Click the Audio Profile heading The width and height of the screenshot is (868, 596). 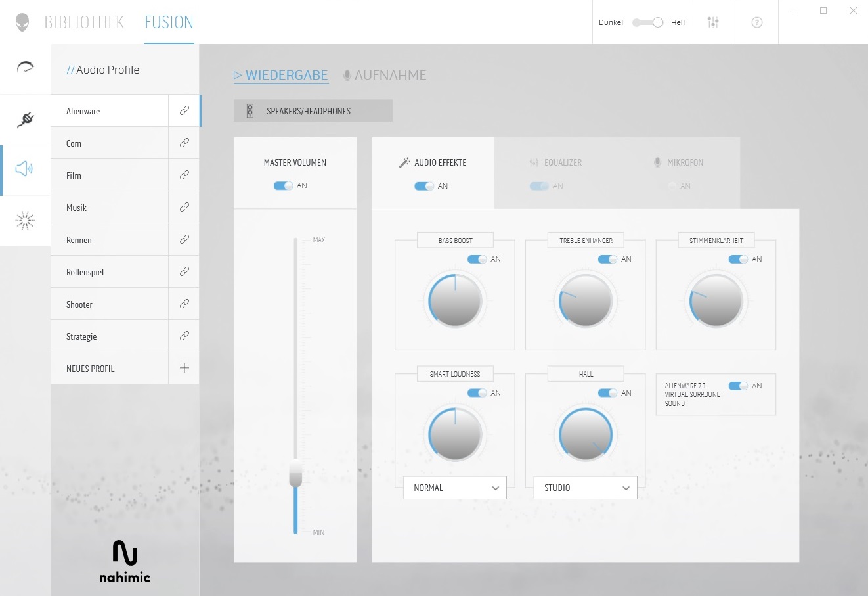[103, 70]
